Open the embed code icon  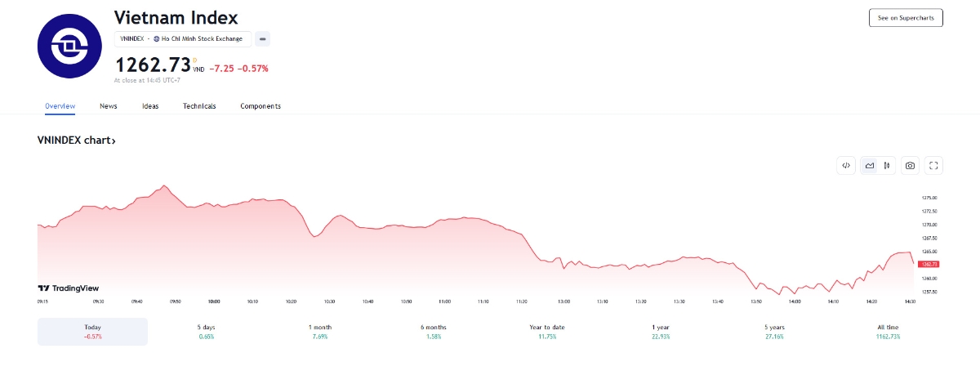pyautogui.click(x=846, y=165)
